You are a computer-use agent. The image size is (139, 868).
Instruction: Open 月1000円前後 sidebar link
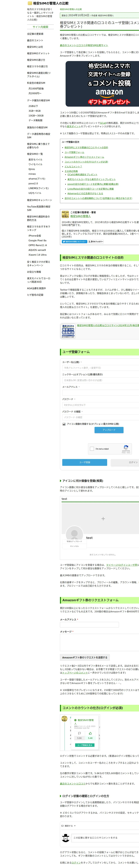pos(36,89)
